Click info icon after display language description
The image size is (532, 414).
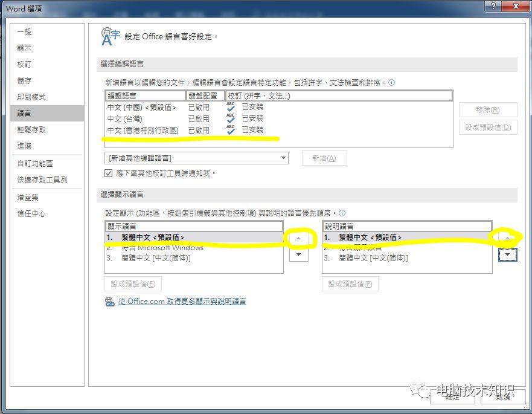coord(342,213)
